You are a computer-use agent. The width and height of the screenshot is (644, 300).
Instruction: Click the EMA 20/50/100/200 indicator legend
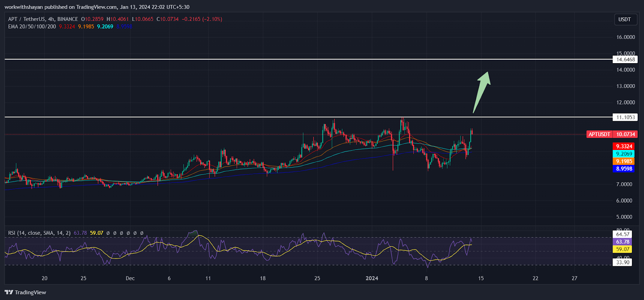pyautogui.click(x=32, y=27)
